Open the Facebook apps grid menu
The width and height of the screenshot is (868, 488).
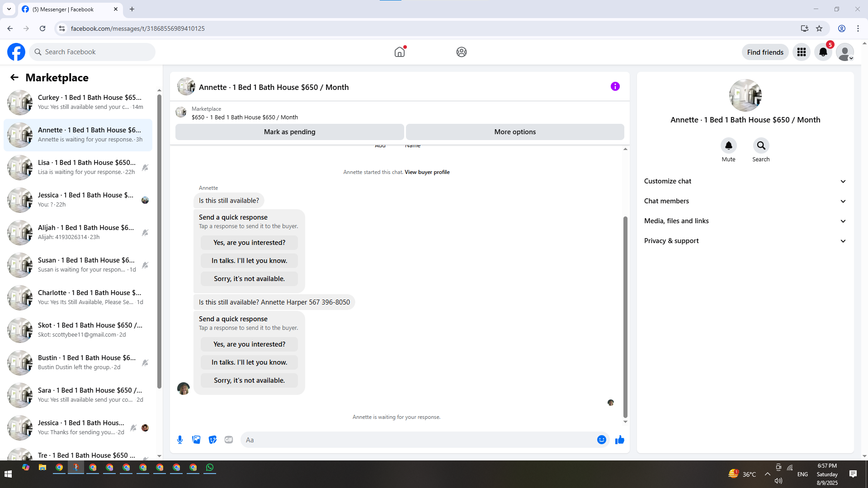pyautogui.click(x=802, y=52)
